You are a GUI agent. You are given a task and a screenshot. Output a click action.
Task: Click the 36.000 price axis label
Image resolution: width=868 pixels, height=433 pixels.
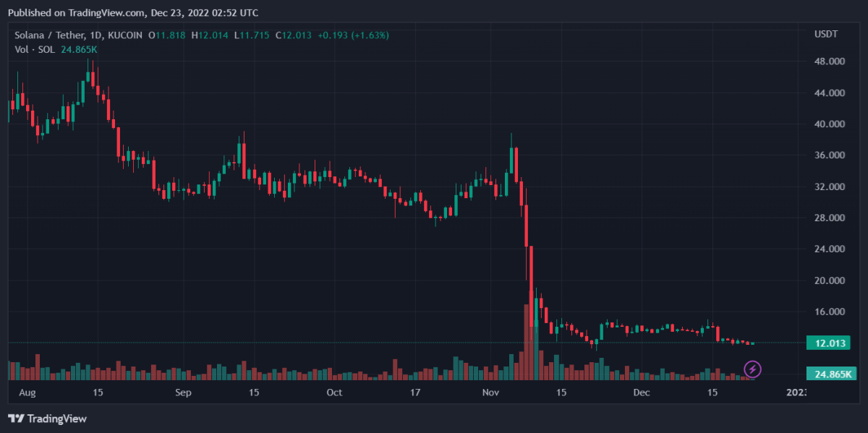tap(830, 155)
